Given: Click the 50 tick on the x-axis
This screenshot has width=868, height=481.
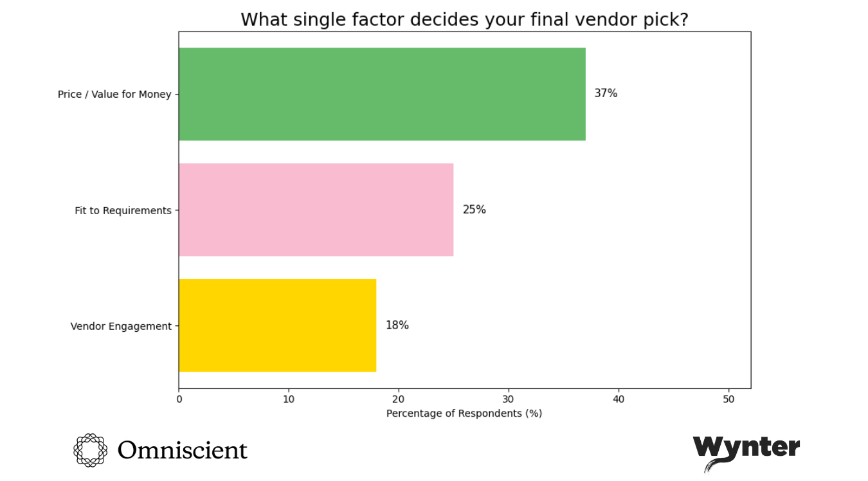Looking at the screenshot, I should [x=728, y=399].
